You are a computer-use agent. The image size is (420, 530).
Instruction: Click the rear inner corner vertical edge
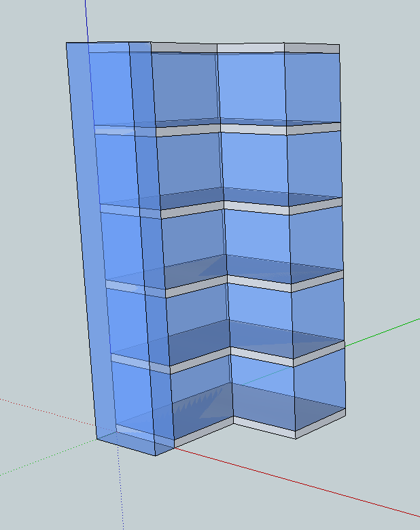point(221,204)
